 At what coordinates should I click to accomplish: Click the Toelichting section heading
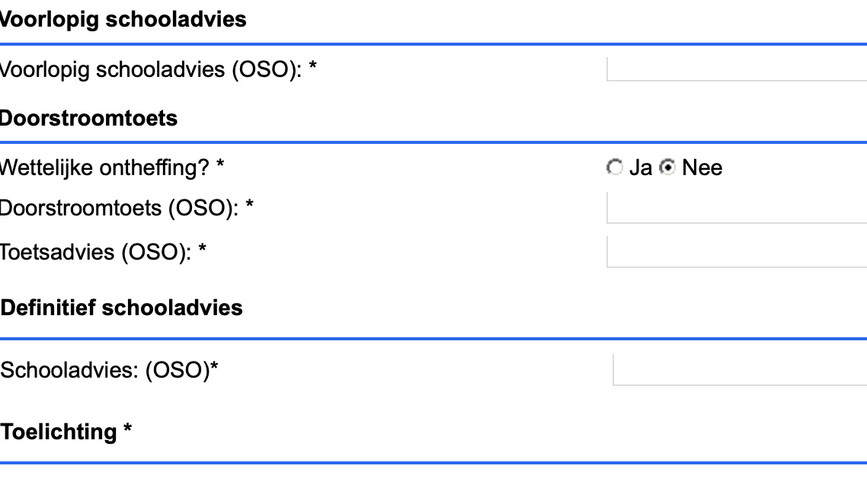(59, 432)
